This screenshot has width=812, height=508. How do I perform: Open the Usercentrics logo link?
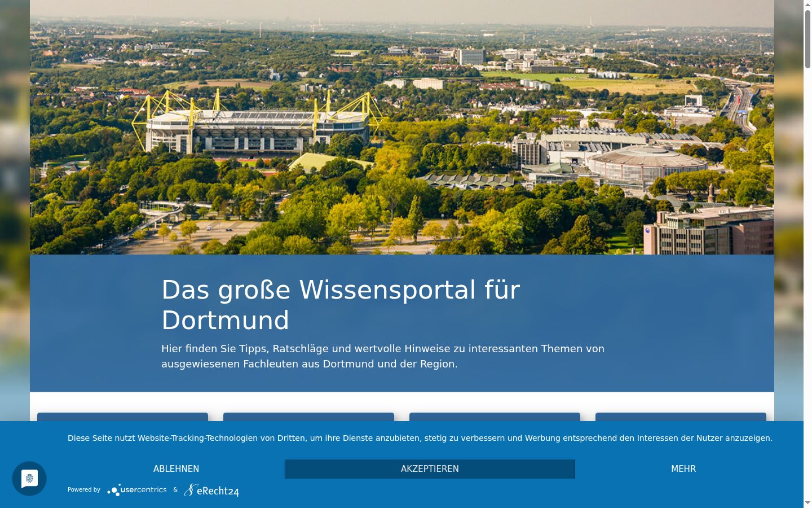137,490
